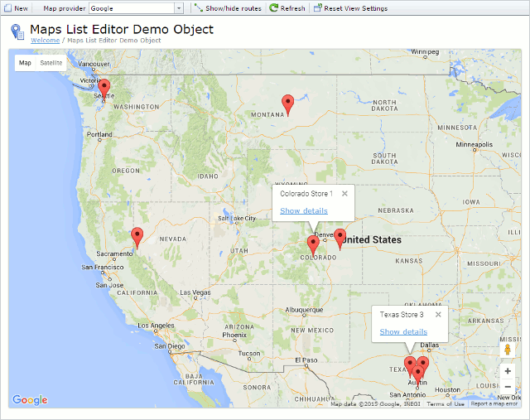Zoom in with the plus button

[508, 371]
